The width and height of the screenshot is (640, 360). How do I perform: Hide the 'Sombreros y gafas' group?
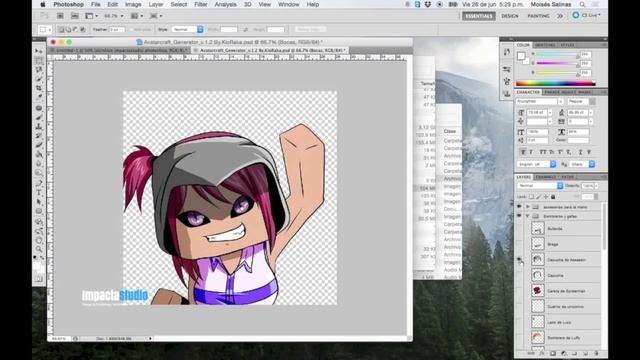click(519, 216)
